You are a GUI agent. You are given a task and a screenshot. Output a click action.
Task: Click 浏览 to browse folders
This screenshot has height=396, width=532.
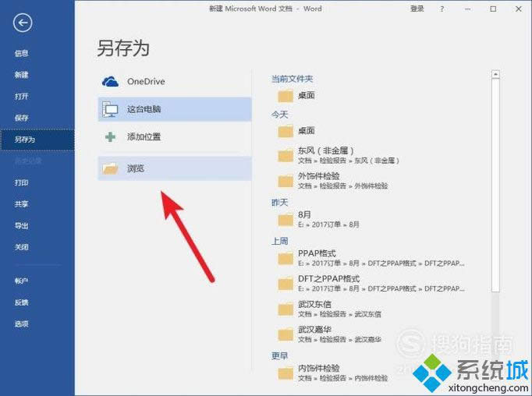tap(175, 168)
